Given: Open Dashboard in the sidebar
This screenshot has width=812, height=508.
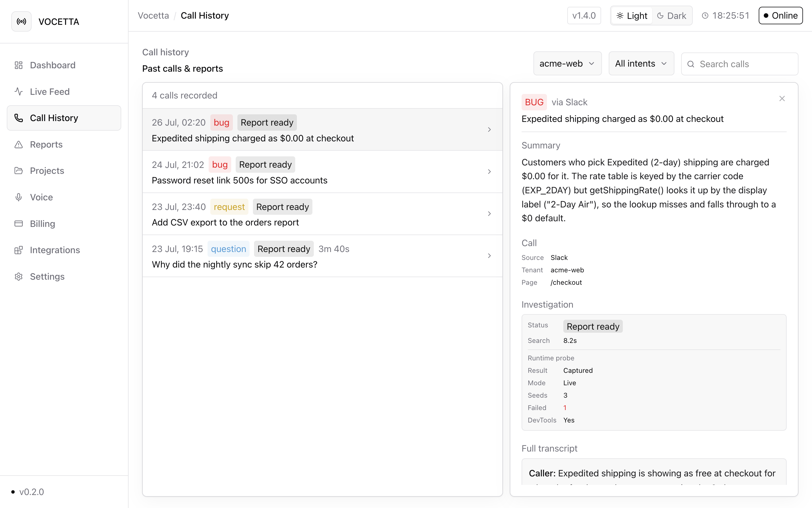Looking at the screenshot, I should click(x=64, y=65).
